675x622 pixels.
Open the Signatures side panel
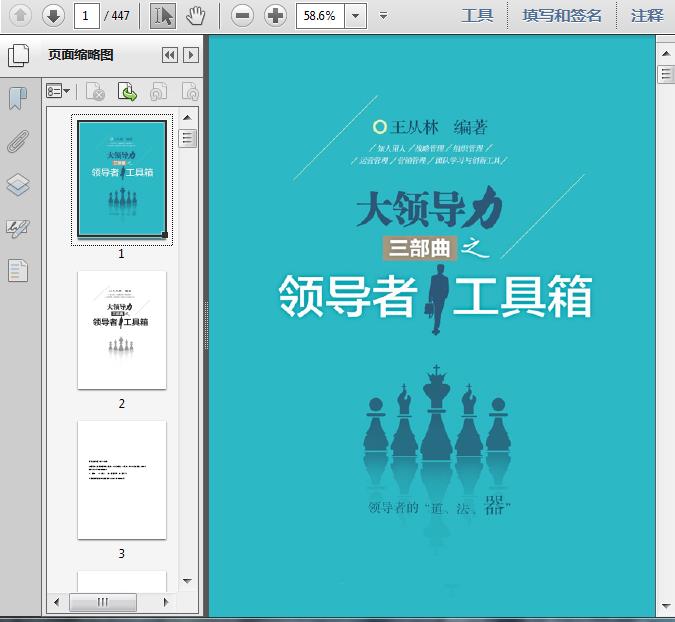click(x=18, y=228)
